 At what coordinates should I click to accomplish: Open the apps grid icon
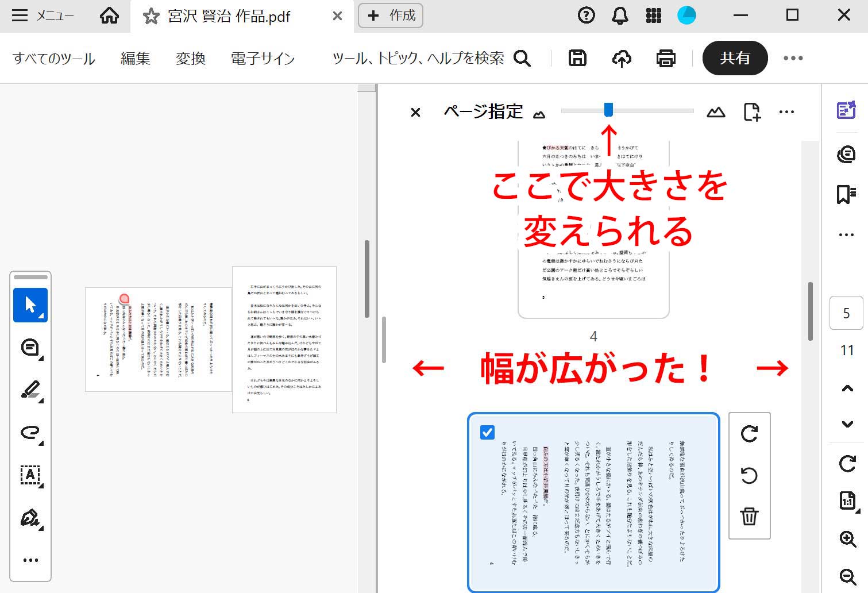(654, 16)
